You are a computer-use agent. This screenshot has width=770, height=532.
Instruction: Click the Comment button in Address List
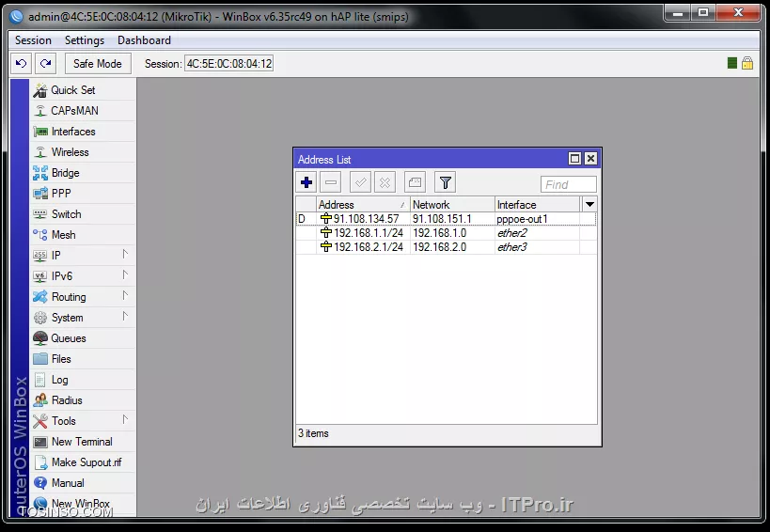tap(415, 182)
